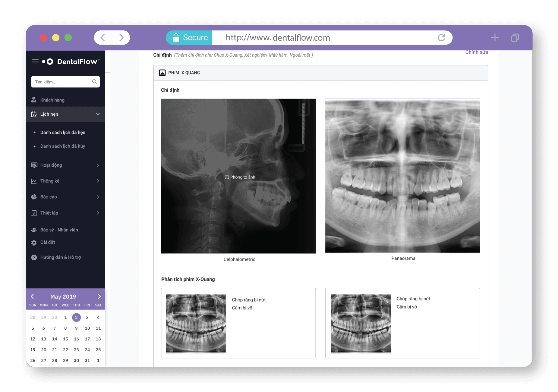Collapse the Lịch hẹn menu chevron
This screenshot has height=392, width=558.
98,114
